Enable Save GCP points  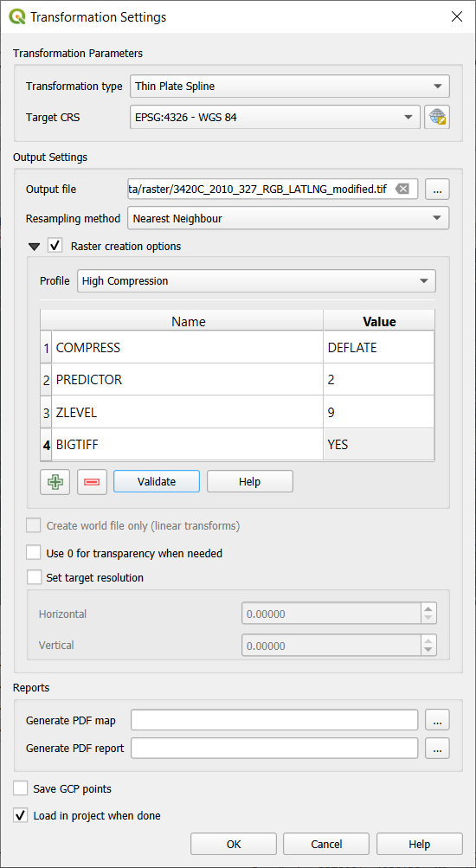point(21,788)
